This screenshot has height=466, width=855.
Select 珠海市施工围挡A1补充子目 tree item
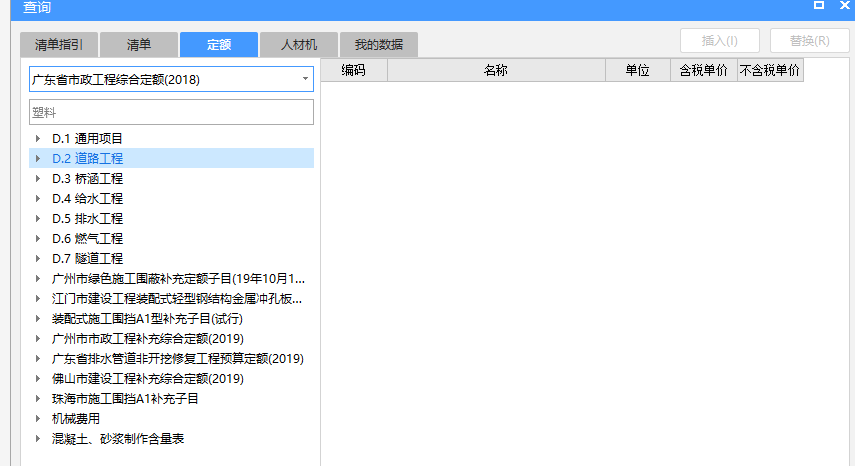(125, 398)
